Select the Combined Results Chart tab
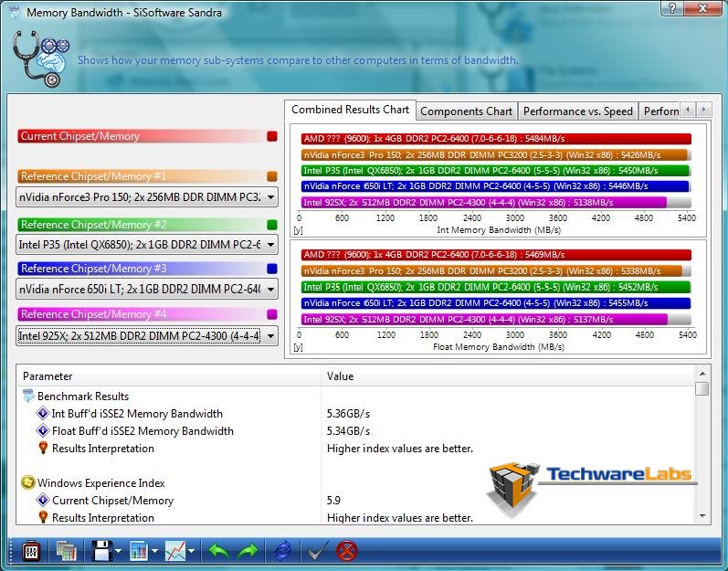Screen dimensions: 728x571 tap(350, 110)
